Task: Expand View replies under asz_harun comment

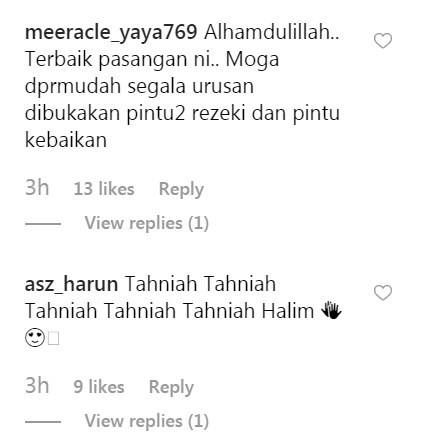Action: pyautogui.click(x=147, y=421)
